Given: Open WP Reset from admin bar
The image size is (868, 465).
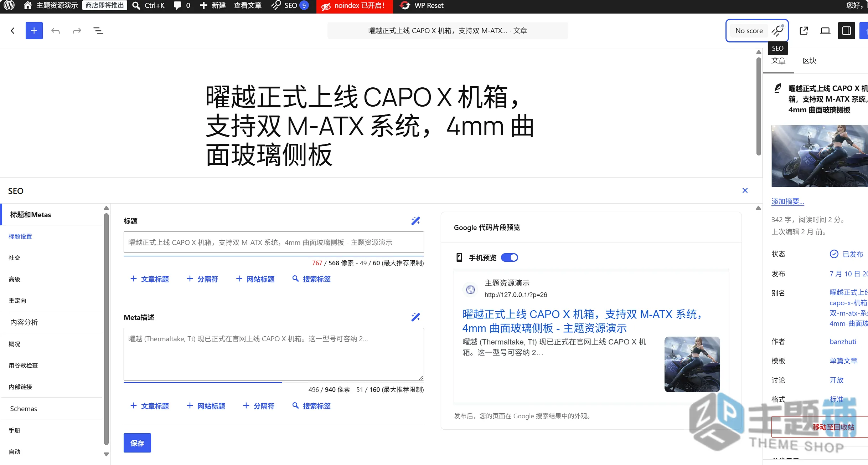Looking at the screenshot, I should coord(422,5).
